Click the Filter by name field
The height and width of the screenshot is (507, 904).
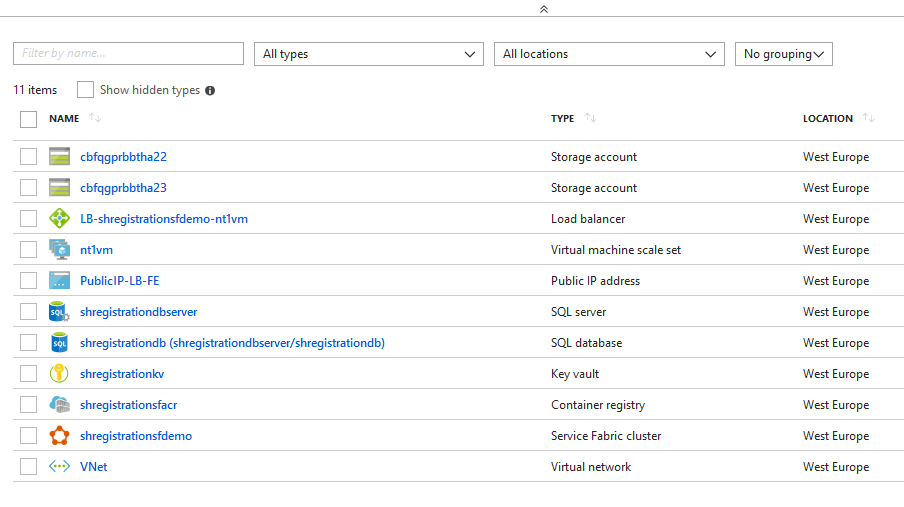point(129,53)
